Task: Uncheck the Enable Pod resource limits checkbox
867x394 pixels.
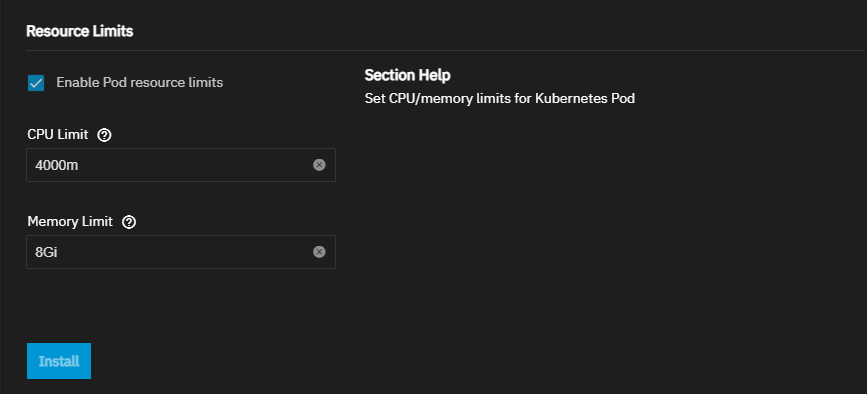Action: click(36, 83)
